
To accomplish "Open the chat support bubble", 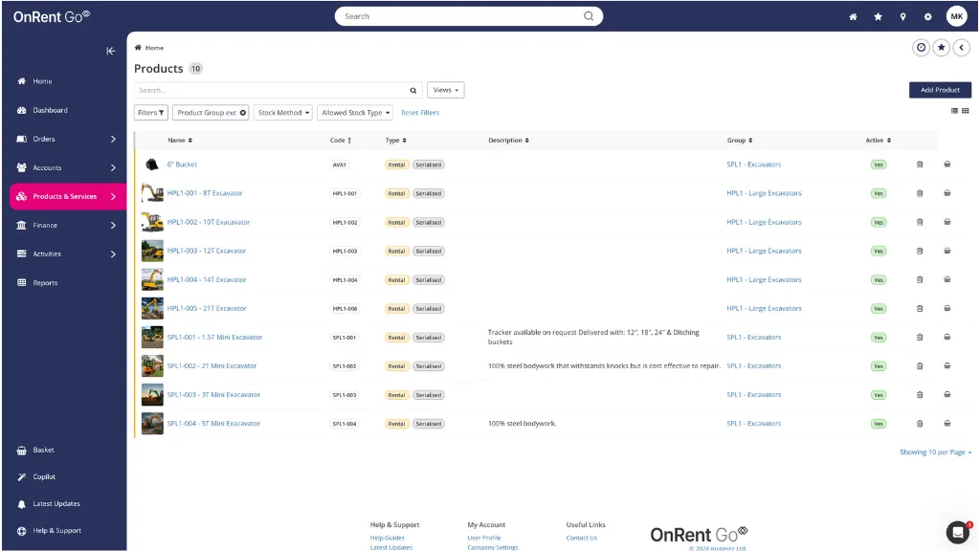I will (x=957, y=532).
